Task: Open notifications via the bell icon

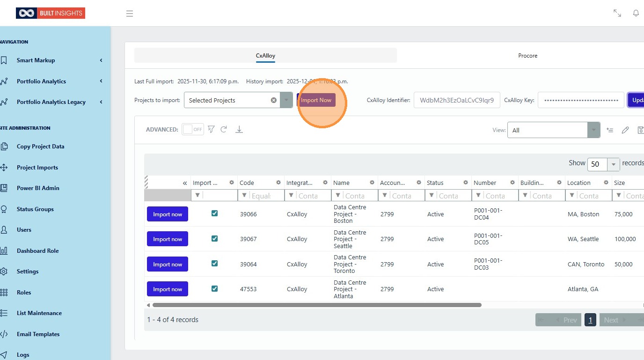Action: tap(636, 13)
